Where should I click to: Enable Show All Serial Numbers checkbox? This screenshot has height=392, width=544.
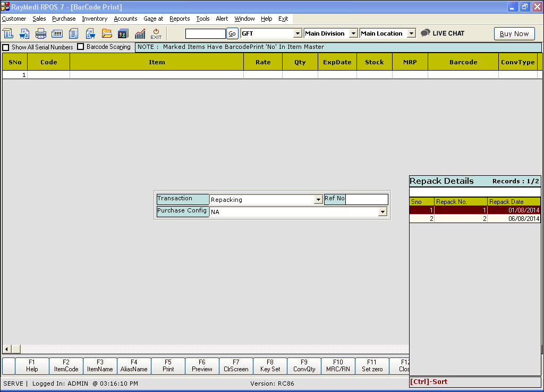pyautogui.click(x=6, y=47)
